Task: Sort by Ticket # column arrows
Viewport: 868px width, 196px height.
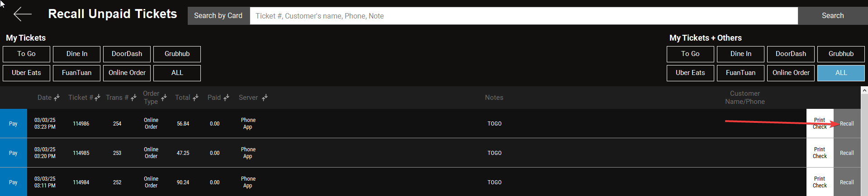Action: [x=97, y=98]
